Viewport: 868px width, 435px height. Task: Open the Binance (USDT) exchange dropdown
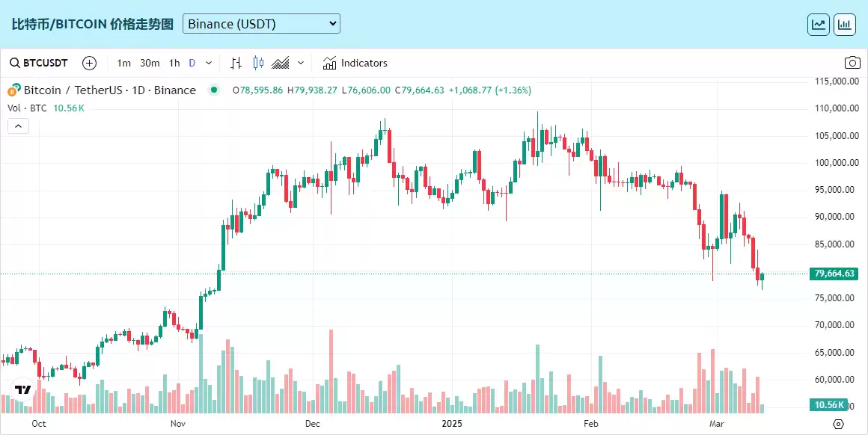click(261, 24)
